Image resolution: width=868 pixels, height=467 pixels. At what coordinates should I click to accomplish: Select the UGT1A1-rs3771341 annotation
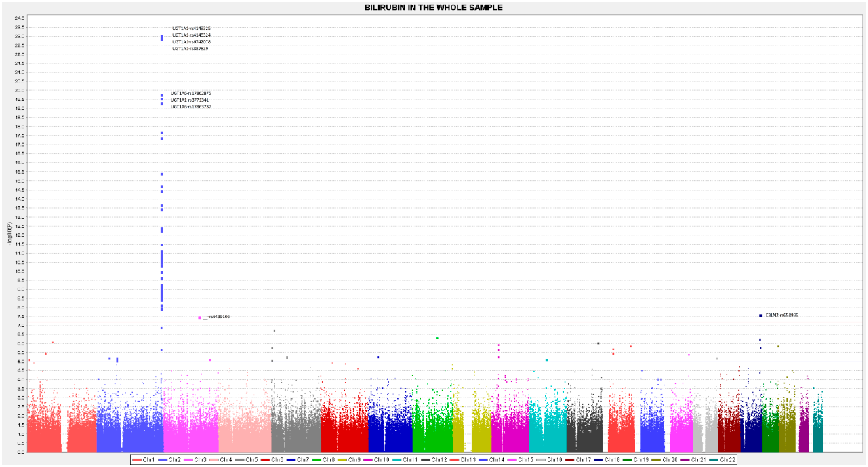[x=189, y=100]
